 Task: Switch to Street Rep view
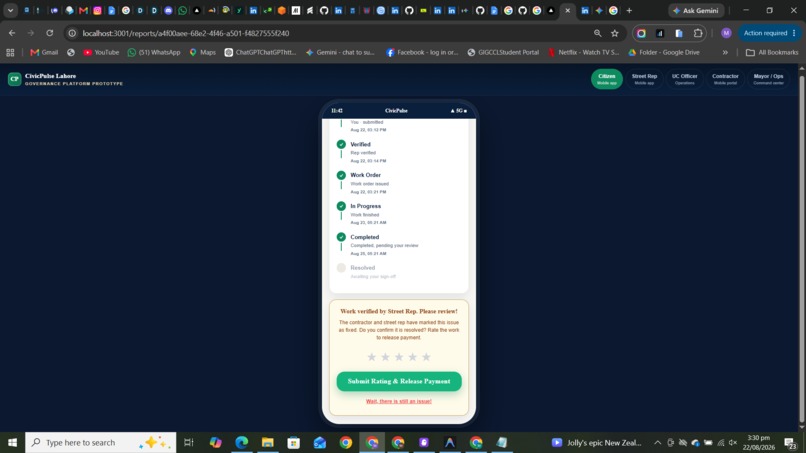pyautogui.click(x=644, y=79)
